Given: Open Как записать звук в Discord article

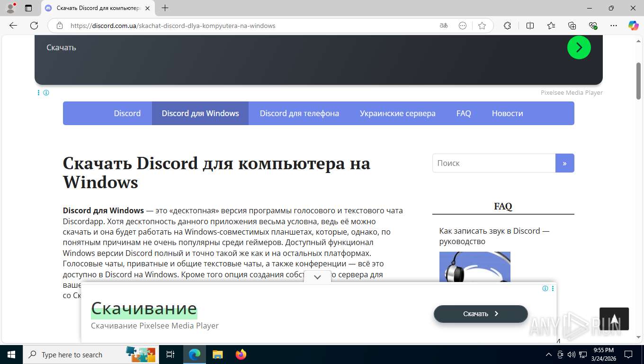Looking at the screenshot, I should coord(494,236).
